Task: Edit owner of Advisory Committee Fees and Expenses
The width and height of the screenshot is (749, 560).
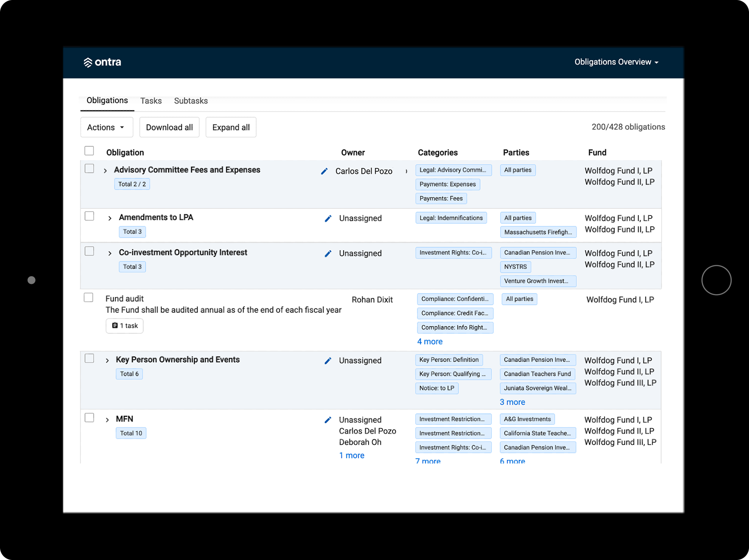Action: click(x=324, y=171)
